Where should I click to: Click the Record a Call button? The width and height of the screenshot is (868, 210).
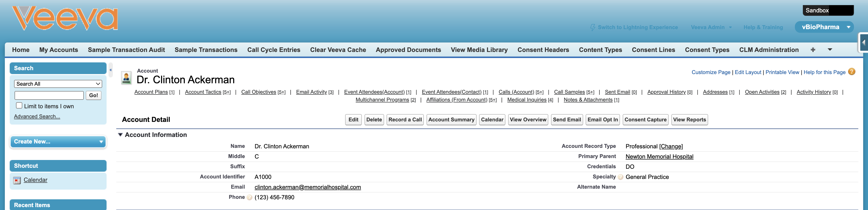coord(405,119)
